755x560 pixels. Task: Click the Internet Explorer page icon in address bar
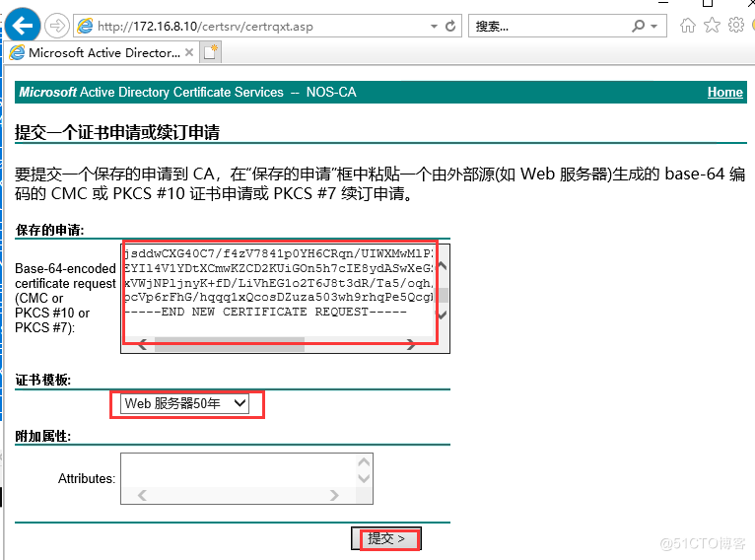[85, 26]
